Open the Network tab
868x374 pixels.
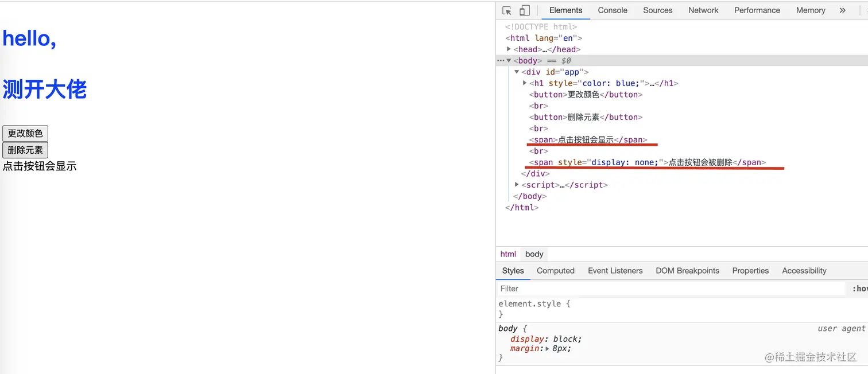[703, 10]
